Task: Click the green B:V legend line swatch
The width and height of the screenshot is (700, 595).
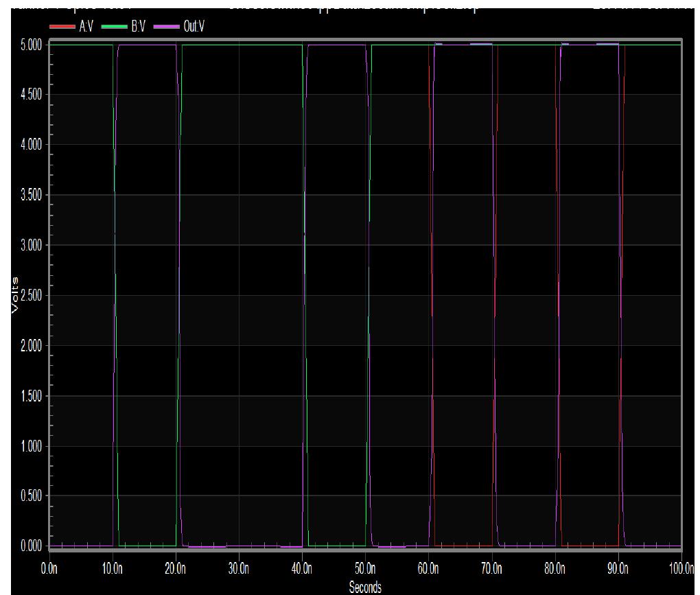Action: pos(115,27)
